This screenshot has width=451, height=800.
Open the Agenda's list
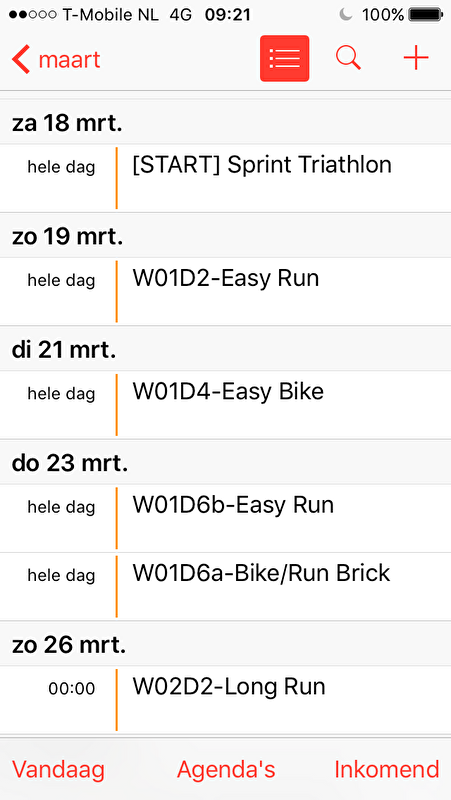click(226, 769)
